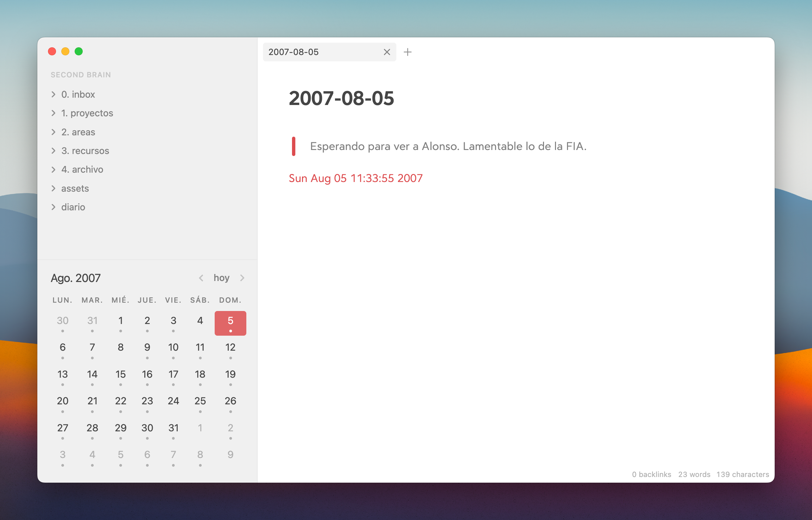Expand the diario folder chevron
Screen dimensions: 812x520
click(53, 207)
